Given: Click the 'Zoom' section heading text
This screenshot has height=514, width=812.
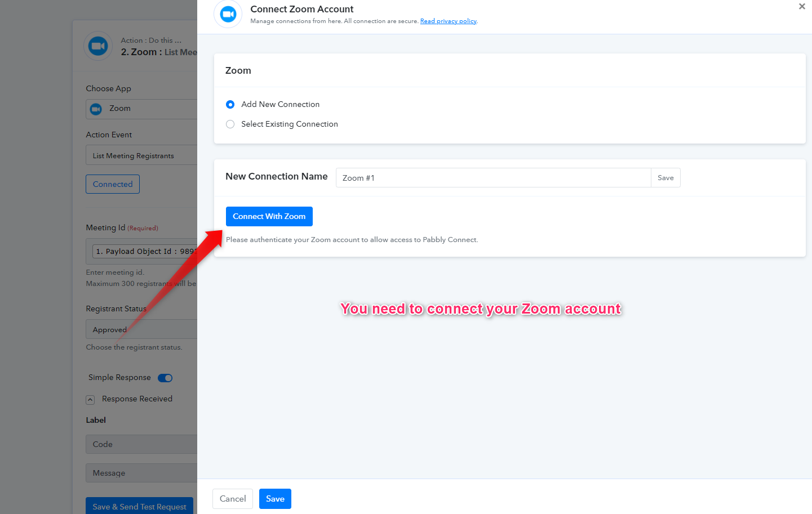Looking at the screenshot, I should tap(238, 71).
